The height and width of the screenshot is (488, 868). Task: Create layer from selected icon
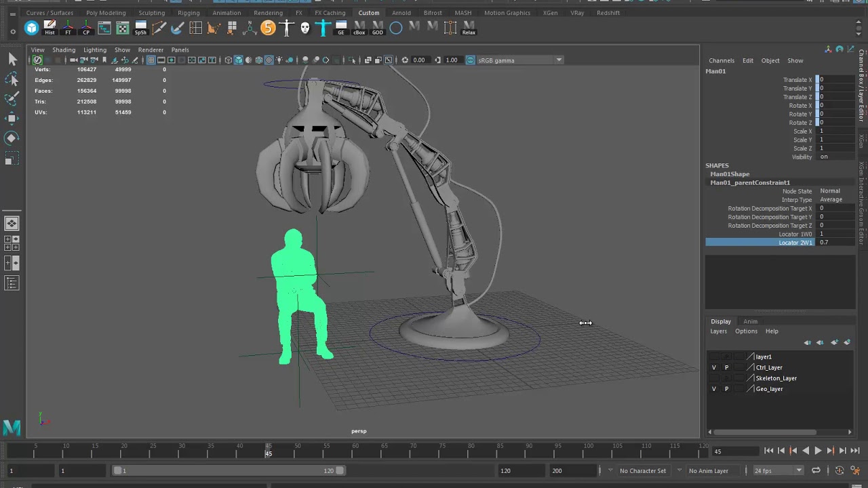848,342
